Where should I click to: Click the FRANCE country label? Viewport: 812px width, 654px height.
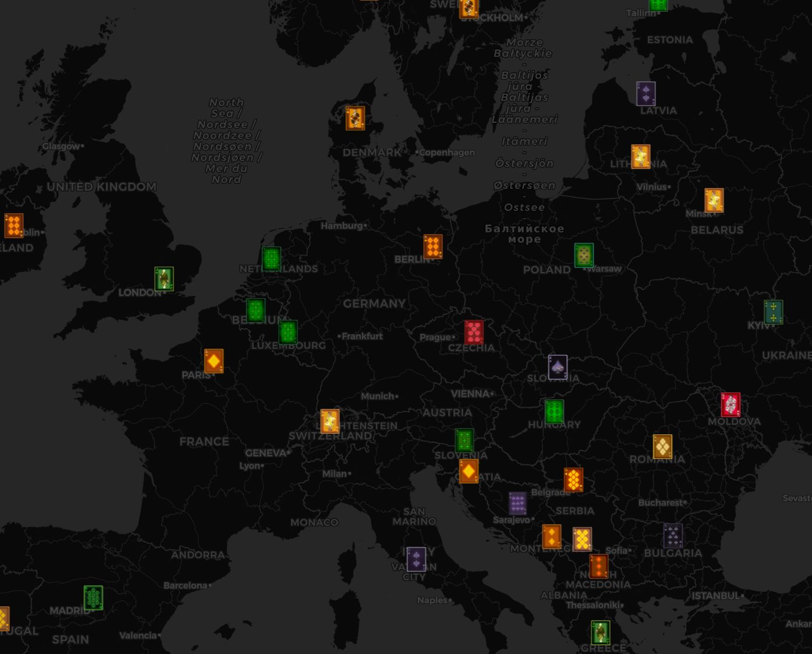(204, 442)
